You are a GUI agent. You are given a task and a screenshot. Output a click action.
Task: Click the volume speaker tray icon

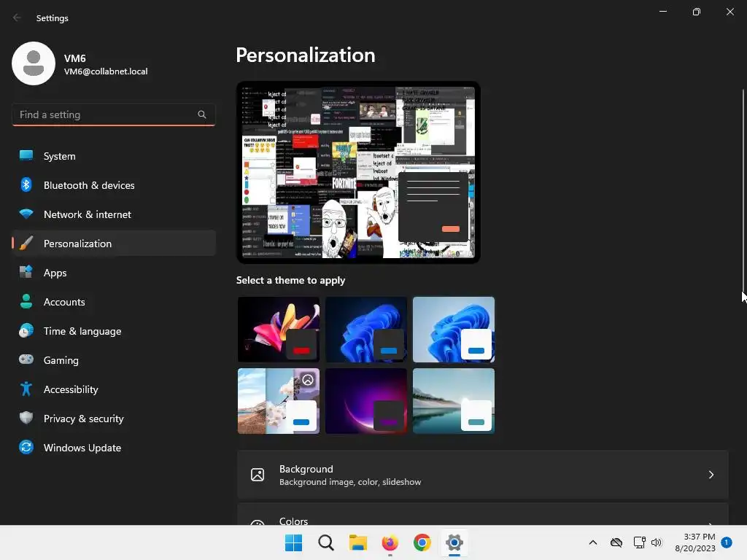(657, 542)
